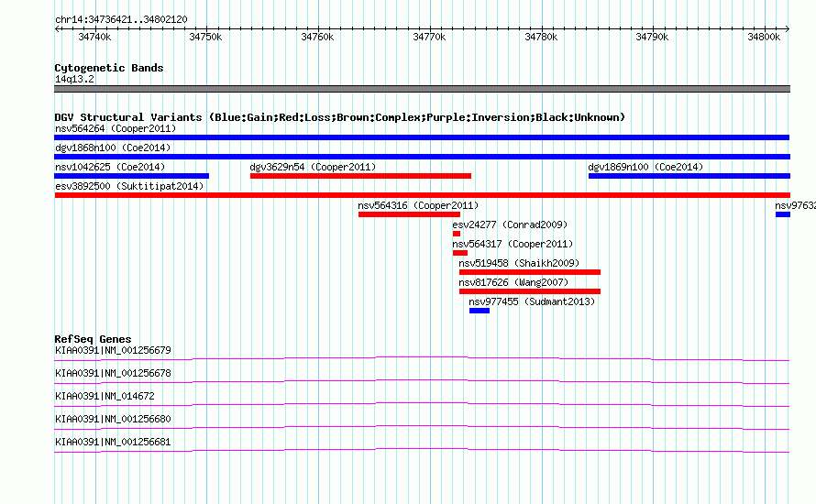Click the 34780k ruler tick label
The width and height of the screenshot is (816, 504).
(x=541, y=37)
